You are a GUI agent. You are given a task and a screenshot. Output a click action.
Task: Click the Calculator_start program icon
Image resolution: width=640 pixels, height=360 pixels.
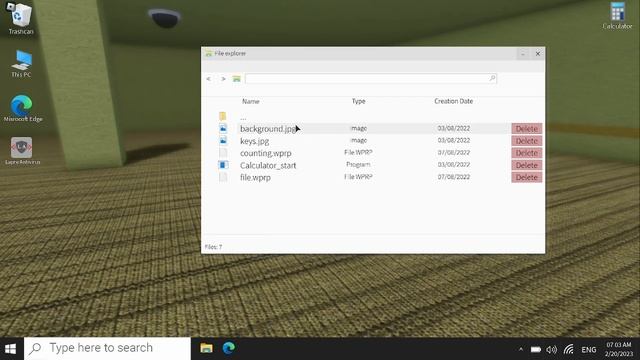[223, 165]
